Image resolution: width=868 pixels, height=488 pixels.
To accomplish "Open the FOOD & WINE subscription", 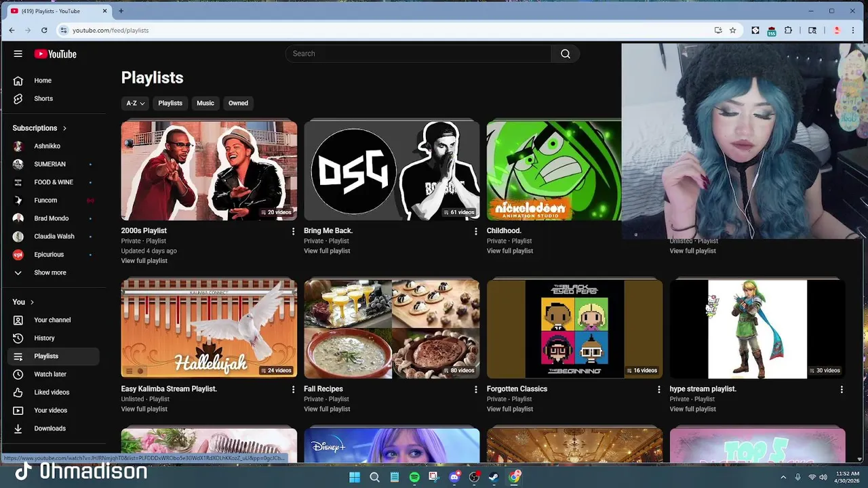I will click(x=52, y=182).
